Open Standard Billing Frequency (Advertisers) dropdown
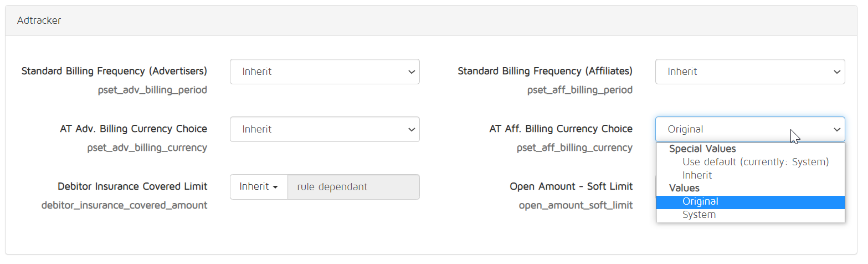 click(325, 72)
